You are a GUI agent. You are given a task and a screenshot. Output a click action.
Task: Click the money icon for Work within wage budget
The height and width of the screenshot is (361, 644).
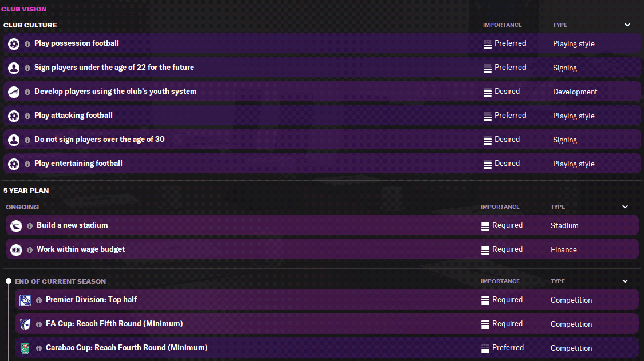[16, 249]
